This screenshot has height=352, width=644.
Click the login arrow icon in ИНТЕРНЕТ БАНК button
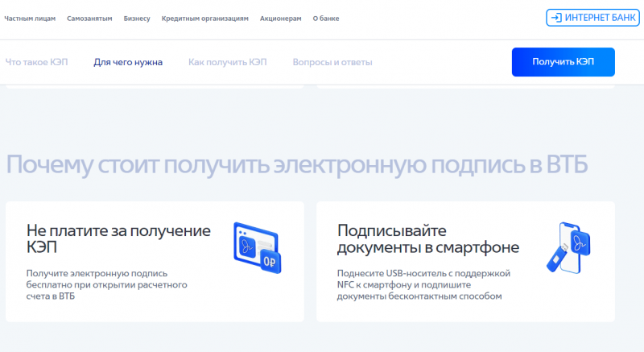(x=556, y=18)
